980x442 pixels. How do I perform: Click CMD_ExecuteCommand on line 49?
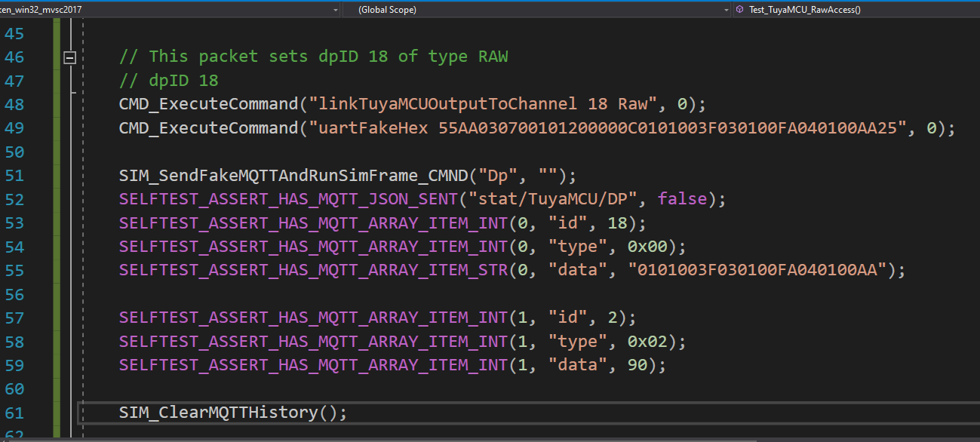[209, 128]
